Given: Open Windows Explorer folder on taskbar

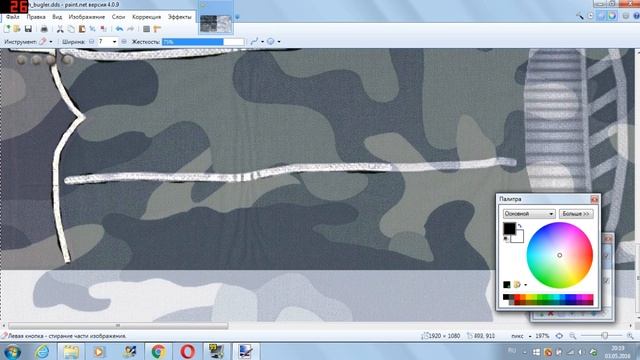Looking at the screenshot, I should point(71,351).
